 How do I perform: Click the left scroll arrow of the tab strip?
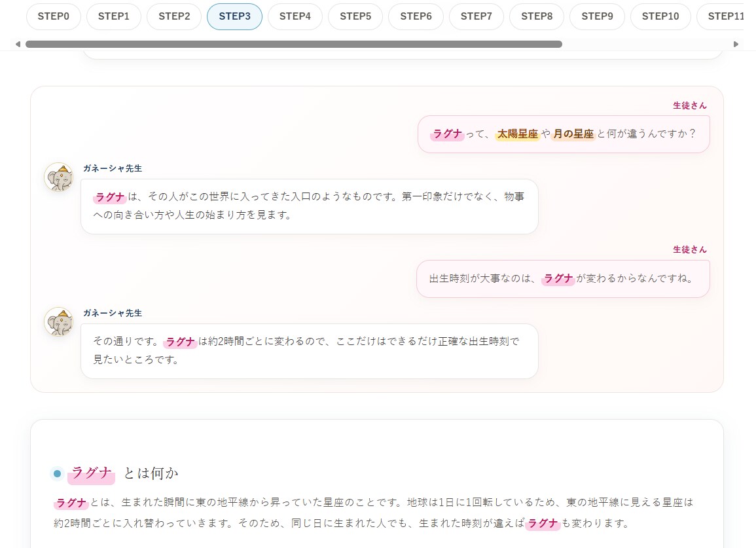coord(18,45)
